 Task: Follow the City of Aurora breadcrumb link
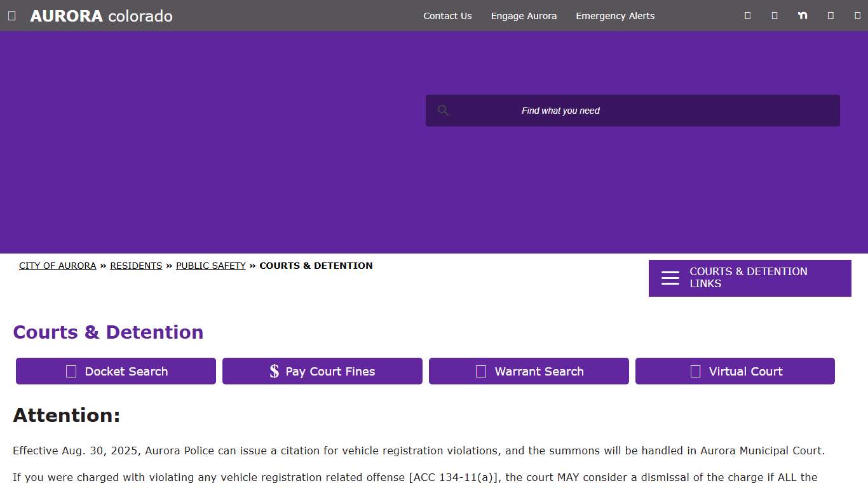tap(57, 266)
